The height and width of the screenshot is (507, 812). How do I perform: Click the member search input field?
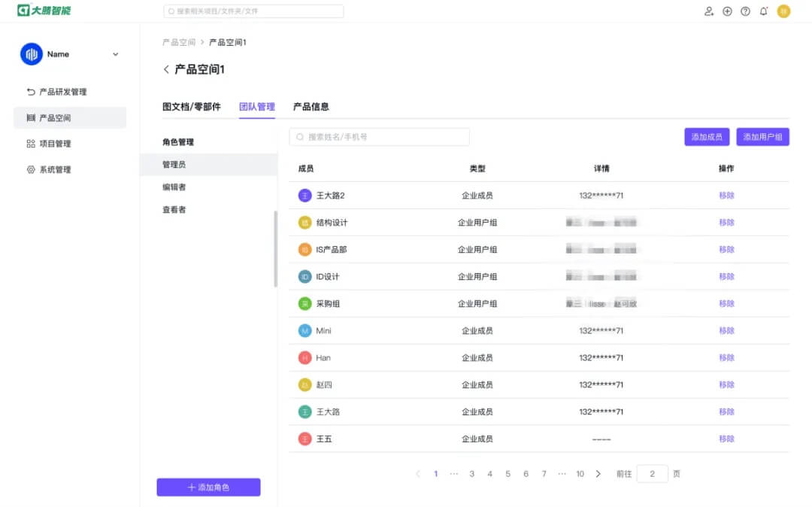coord(379,136)
